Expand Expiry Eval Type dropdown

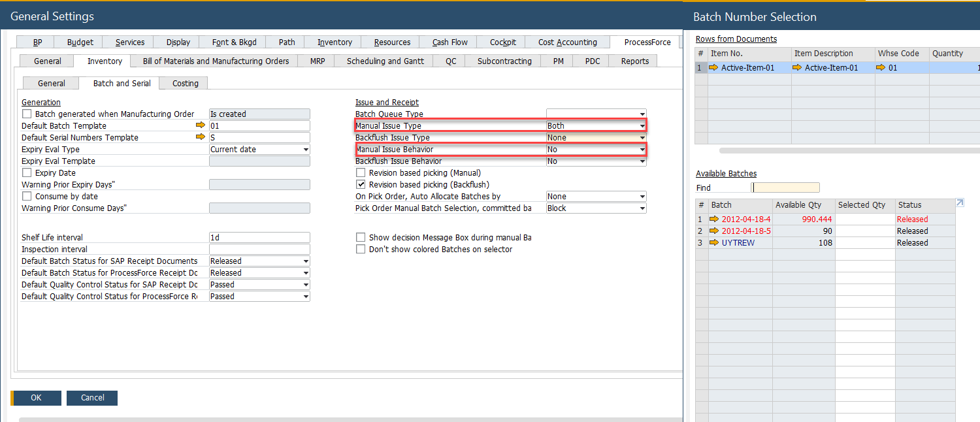(x=306, y=150)
